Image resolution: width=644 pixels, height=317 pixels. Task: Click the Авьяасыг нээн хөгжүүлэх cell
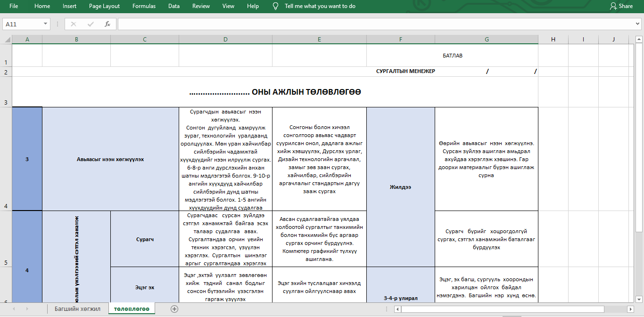[110, 159]
